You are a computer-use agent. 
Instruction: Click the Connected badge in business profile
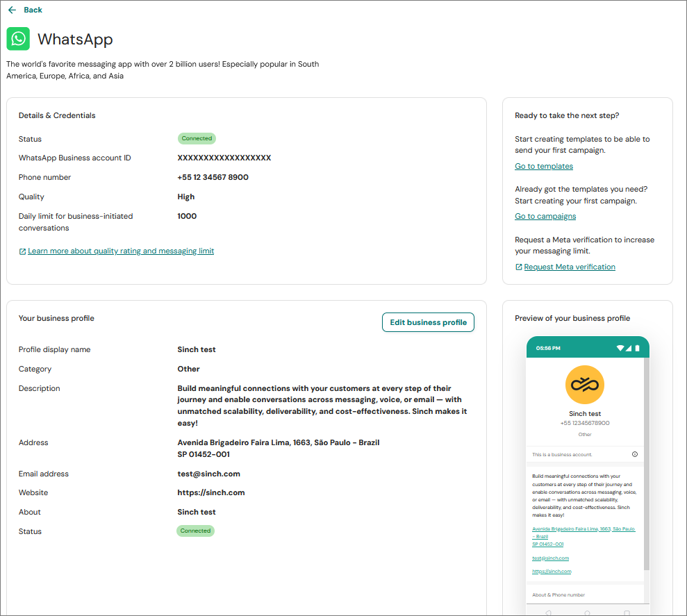[195, 531]
